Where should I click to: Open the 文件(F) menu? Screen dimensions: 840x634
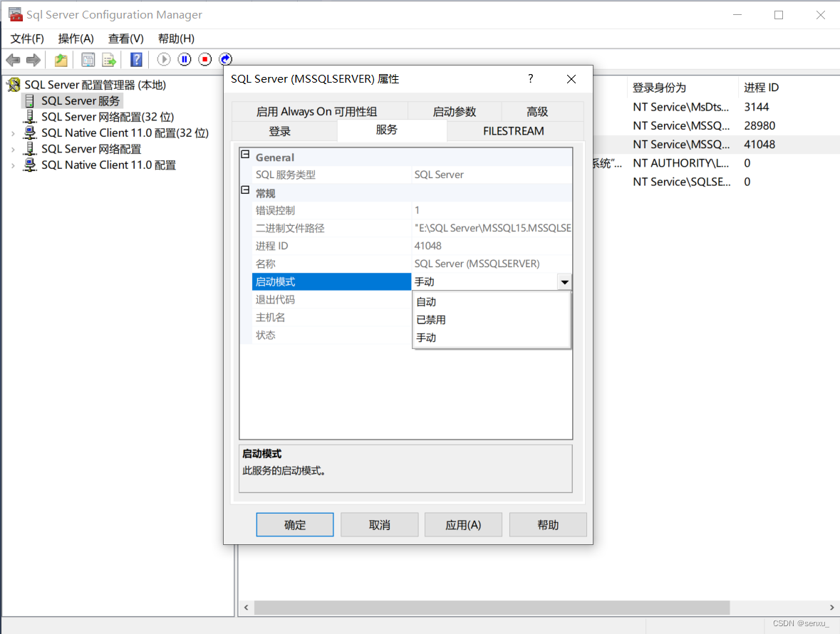(27, 38)
